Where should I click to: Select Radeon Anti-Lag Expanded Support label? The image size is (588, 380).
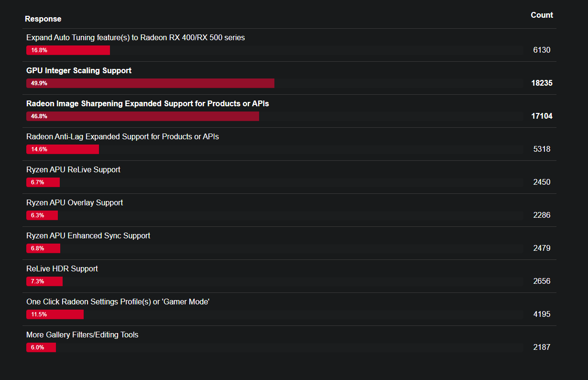[x=122, y=136]
